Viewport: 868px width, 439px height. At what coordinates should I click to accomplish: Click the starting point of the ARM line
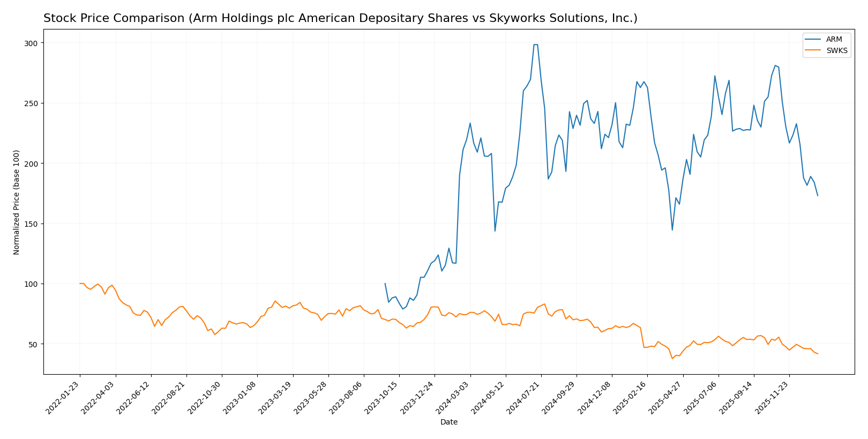tap(385, 284)
